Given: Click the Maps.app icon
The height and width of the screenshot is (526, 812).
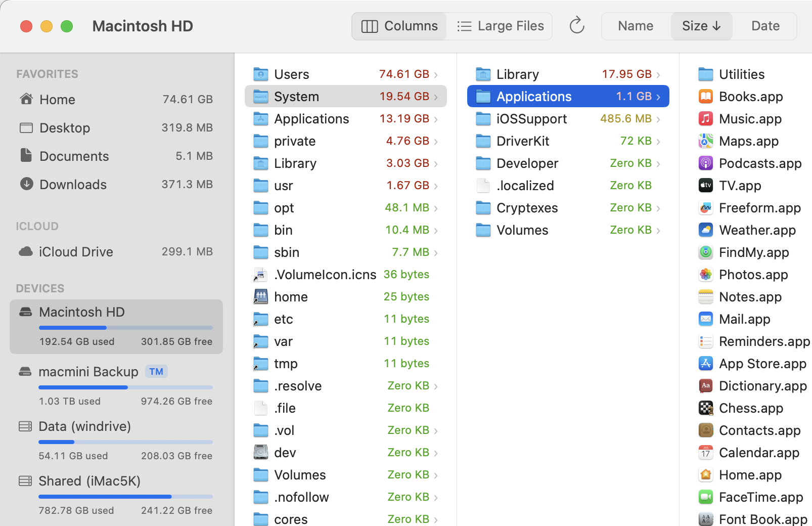Looking at the screenshot, I should pos(706,141).
